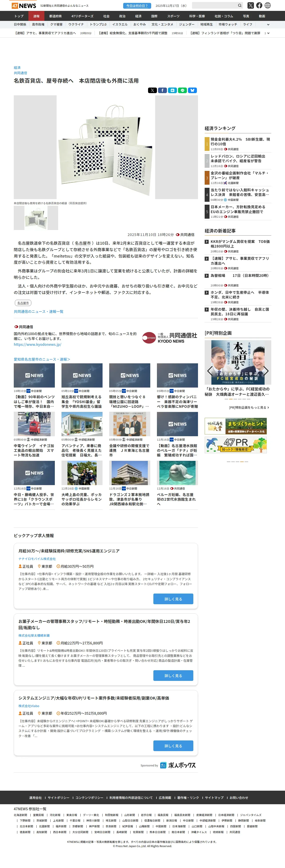This screenshot has height=868, width=285.
Task: Share article via Bluesky share button
Action: coord(192,90)
